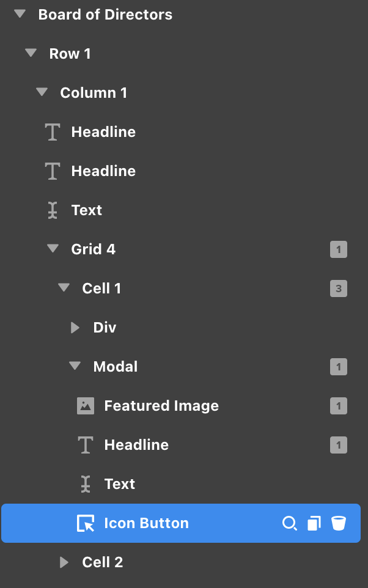The image size is (368, 588).
Task: Click the Text icon inside Modal
Action: 86,484
